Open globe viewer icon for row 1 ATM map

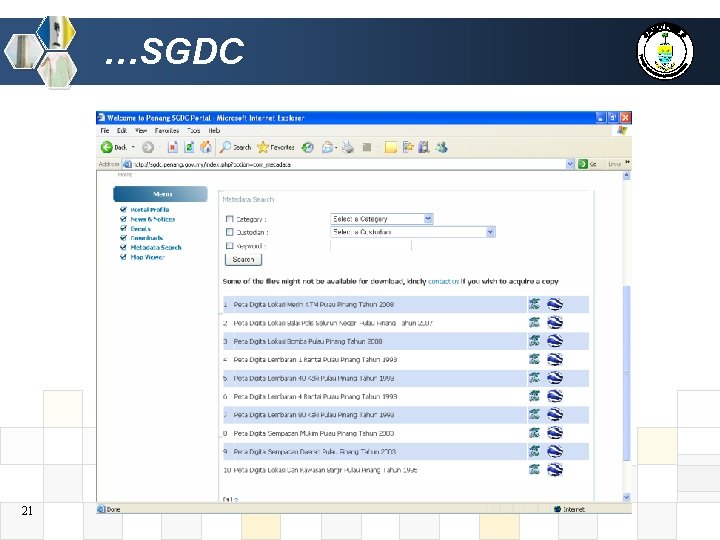(555, 304)
